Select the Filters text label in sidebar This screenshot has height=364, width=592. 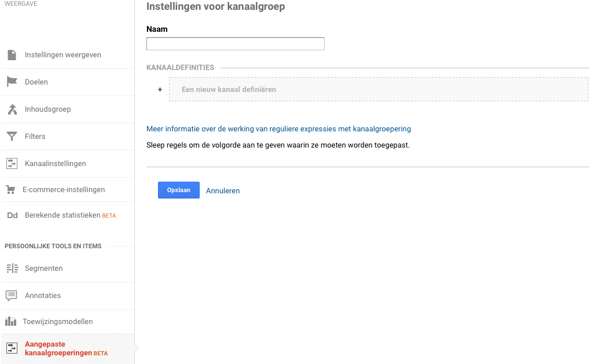35,137
